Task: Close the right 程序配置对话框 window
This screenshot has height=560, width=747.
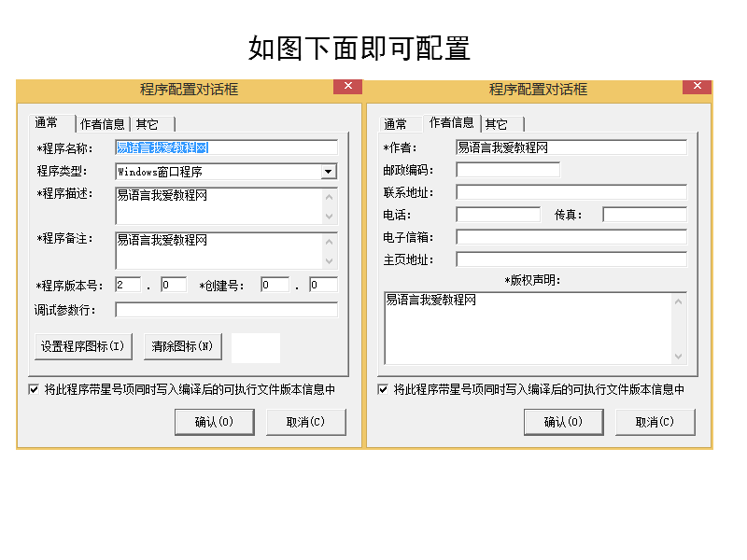Action: (x=698, y=86)
